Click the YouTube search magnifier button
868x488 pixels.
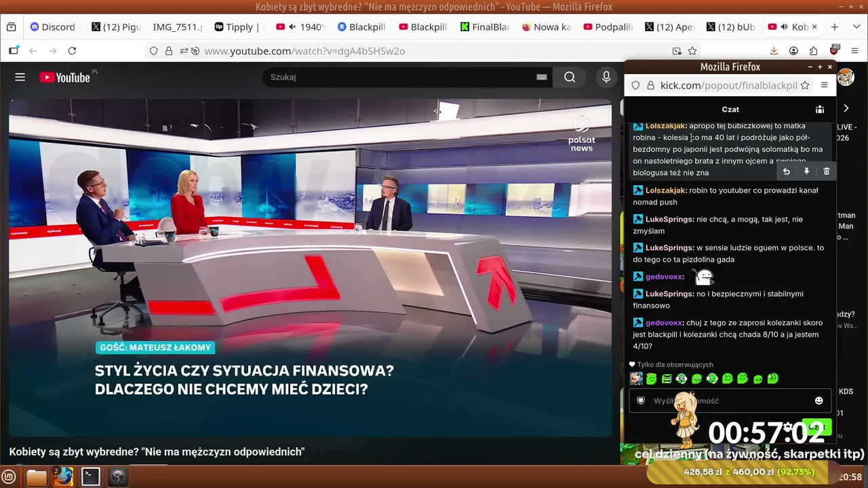(x=570, y=77)
